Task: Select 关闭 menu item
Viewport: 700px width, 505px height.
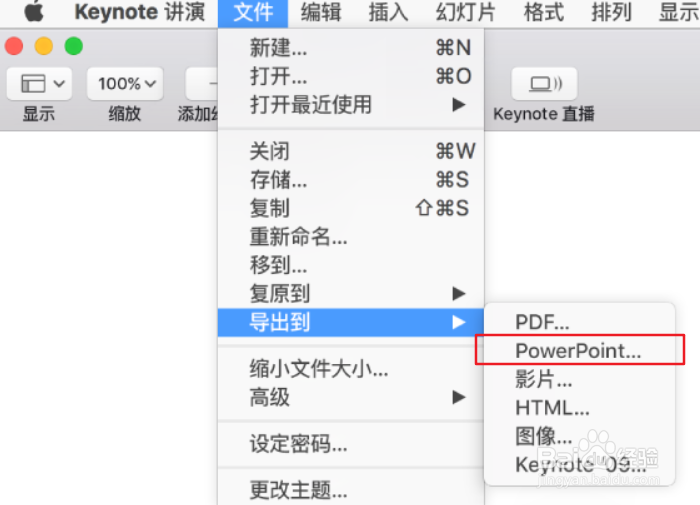Action: click(351, 151)
